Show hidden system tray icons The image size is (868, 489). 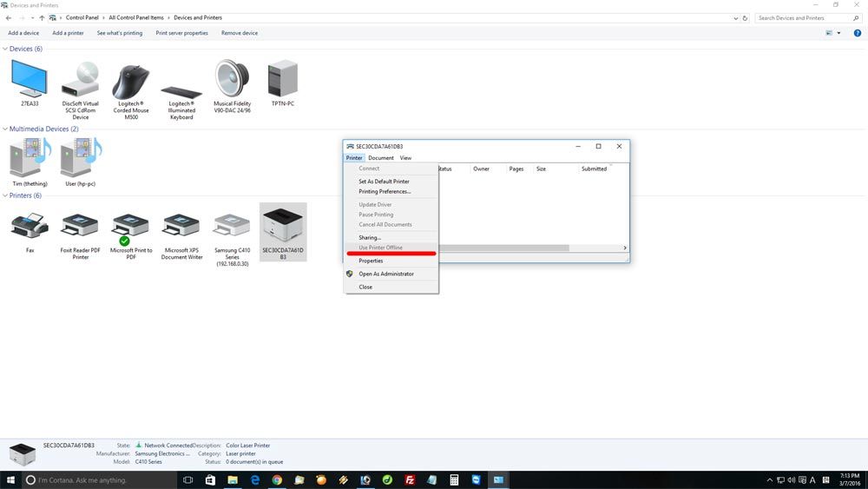(x=769, y=480)
